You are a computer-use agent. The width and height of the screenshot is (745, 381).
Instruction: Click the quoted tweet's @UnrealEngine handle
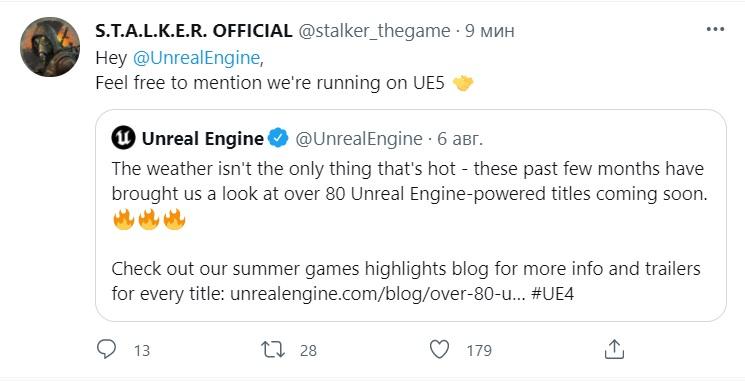(x=359, y=139)
